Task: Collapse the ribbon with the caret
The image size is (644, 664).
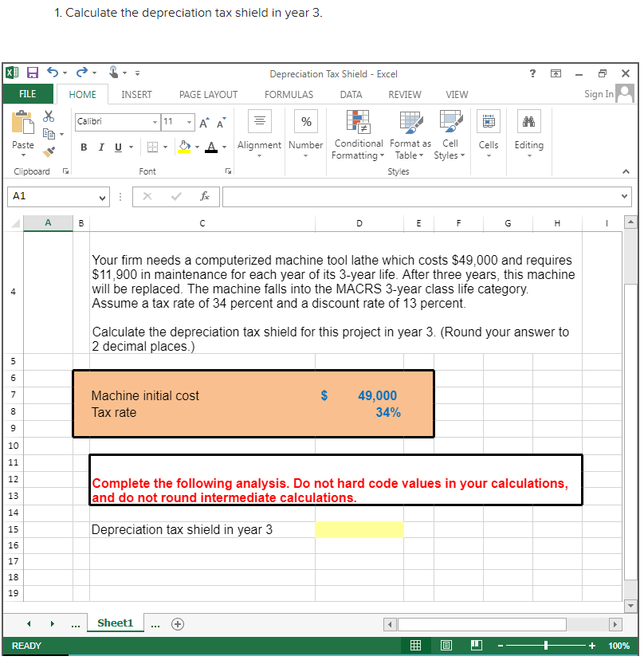Action: [x=626, y=171]
